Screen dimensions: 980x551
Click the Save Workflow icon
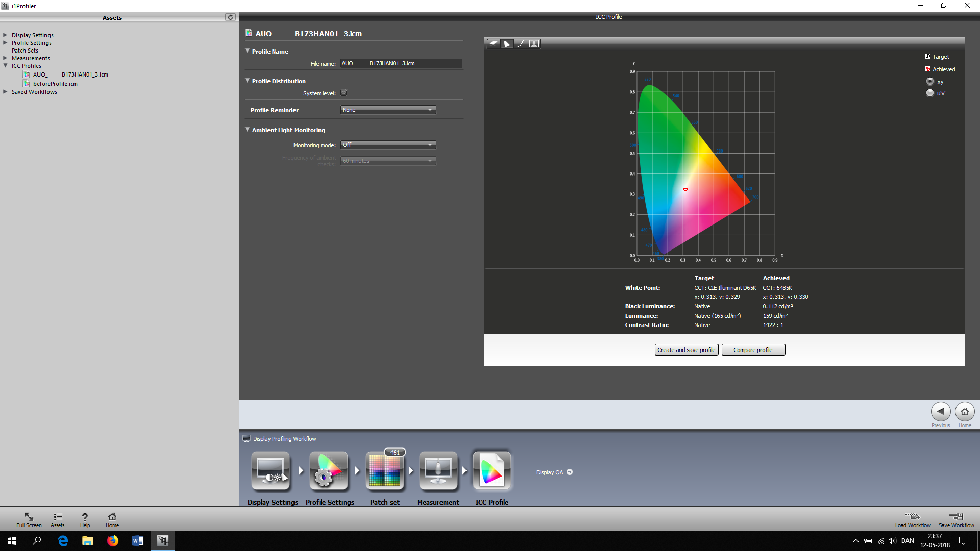pos(956,517)
